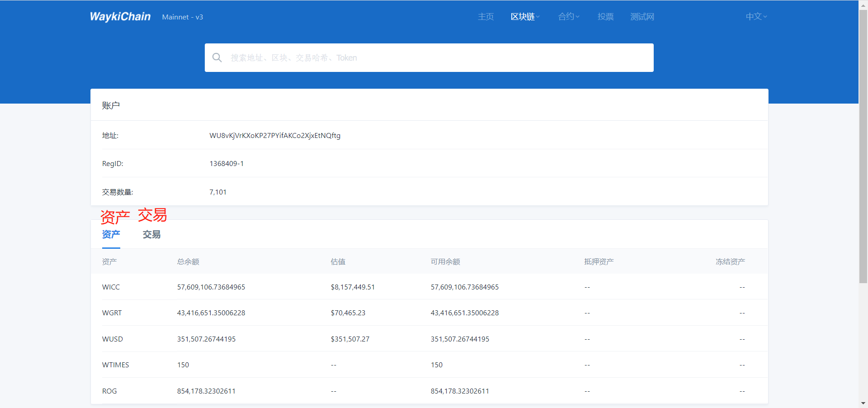This screenshot has height=408, width=868.
Task: Expand the 合约 dropdown menu
Action: pyautogui.click(x=568, y=17)
